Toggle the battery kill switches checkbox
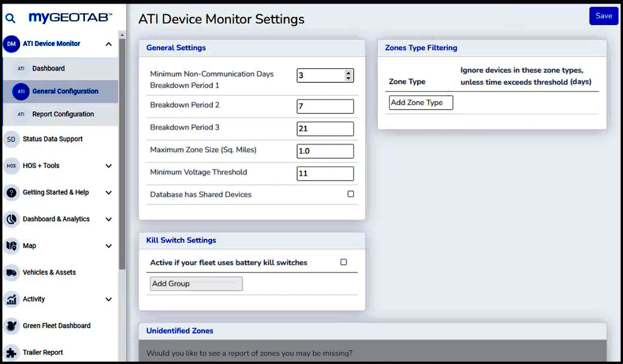 pos(343,262)
